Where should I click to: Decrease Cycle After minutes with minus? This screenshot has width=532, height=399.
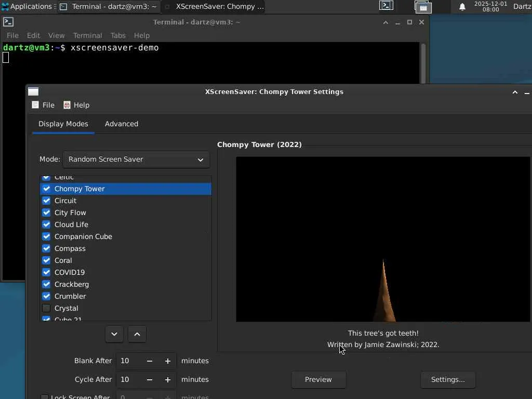click(x=150, y=379)
